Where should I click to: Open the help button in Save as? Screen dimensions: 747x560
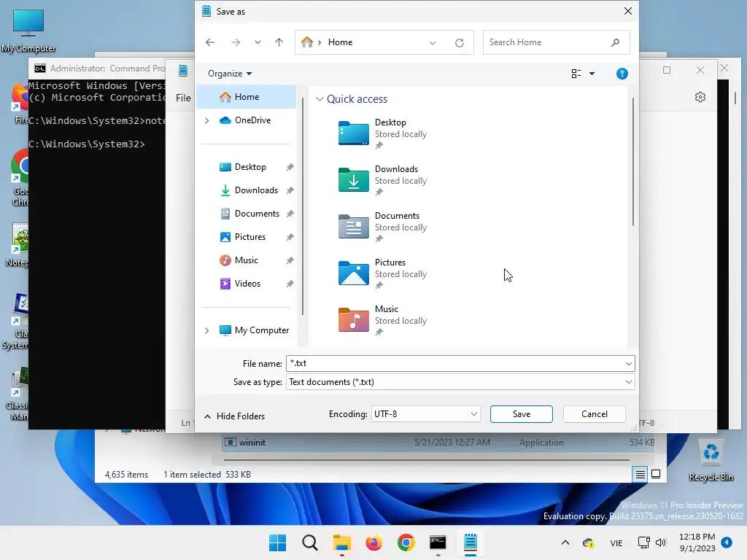[622, 74]
